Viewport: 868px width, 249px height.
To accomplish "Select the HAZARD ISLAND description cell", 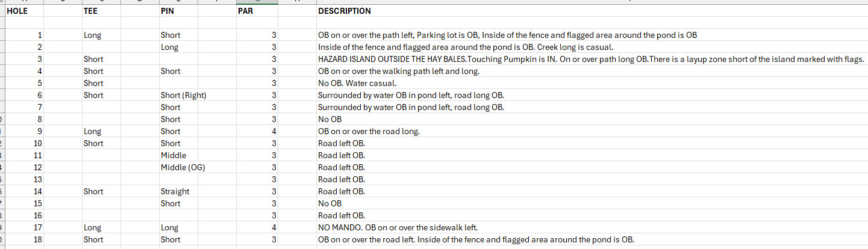I will pos(590,59).
